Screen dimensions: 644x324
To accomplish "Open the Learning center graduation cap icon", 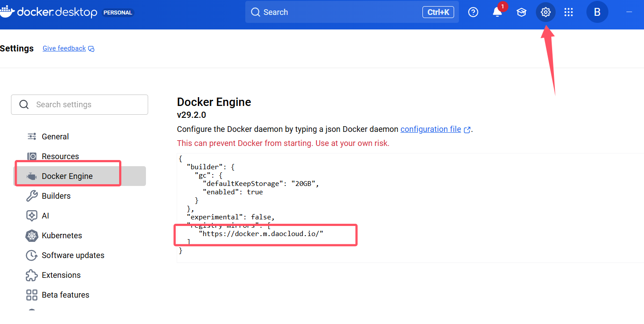I will (x=521, y=12).
